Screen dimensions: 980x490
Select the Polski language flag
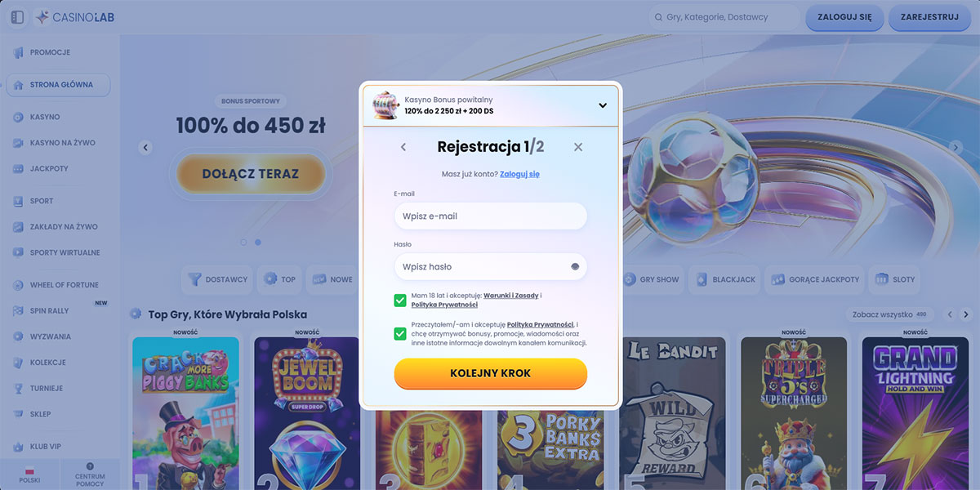[x=29, y=470]
